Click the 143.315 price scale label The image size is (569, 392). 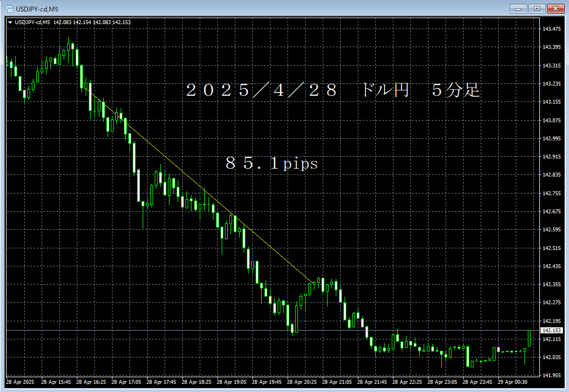551,66
